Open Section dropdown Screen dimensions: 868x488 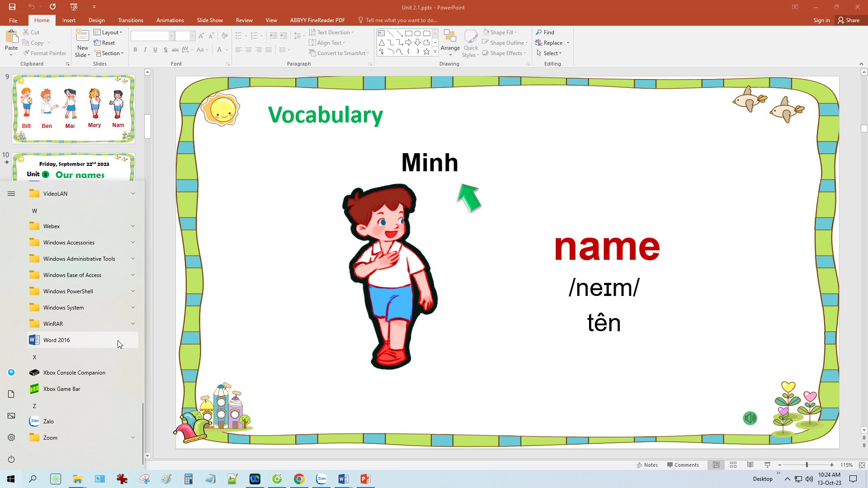109,53
